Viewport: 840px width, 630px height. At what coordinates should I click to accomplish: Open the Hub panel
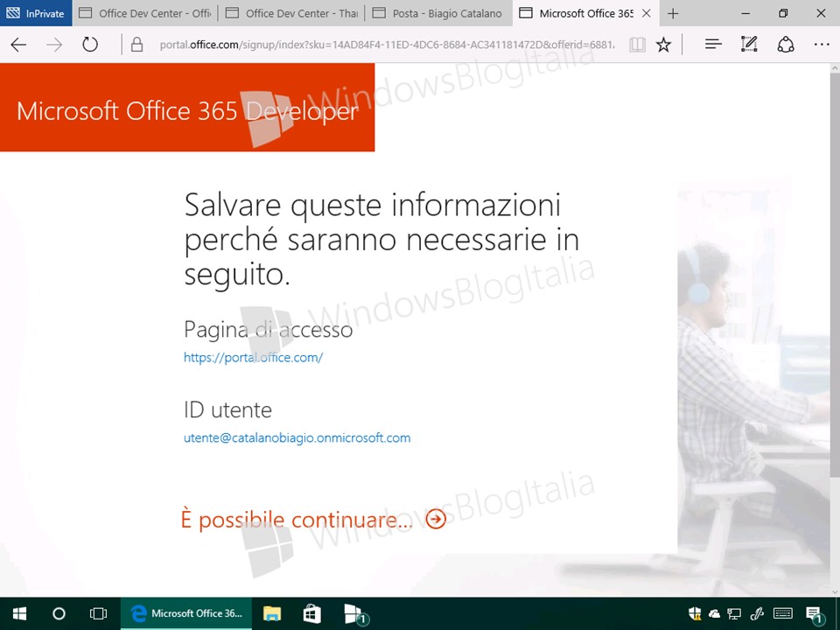[713, 45]
